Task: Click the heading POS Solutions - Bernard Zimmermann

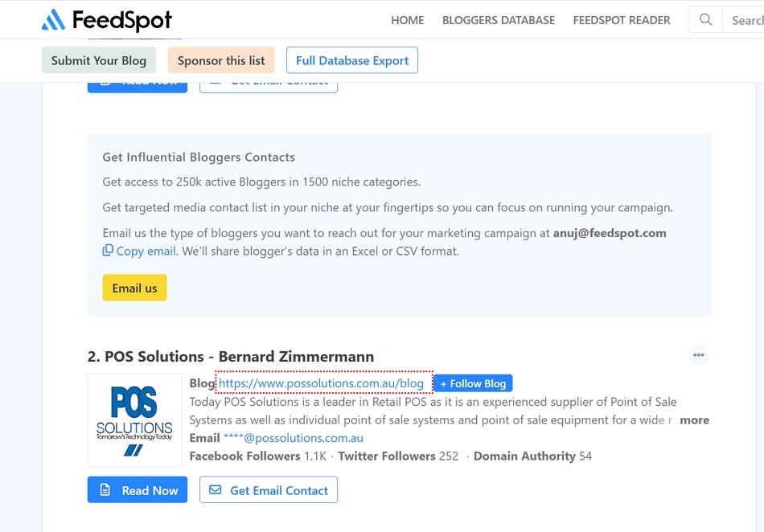Action: [x=231, y=356]
